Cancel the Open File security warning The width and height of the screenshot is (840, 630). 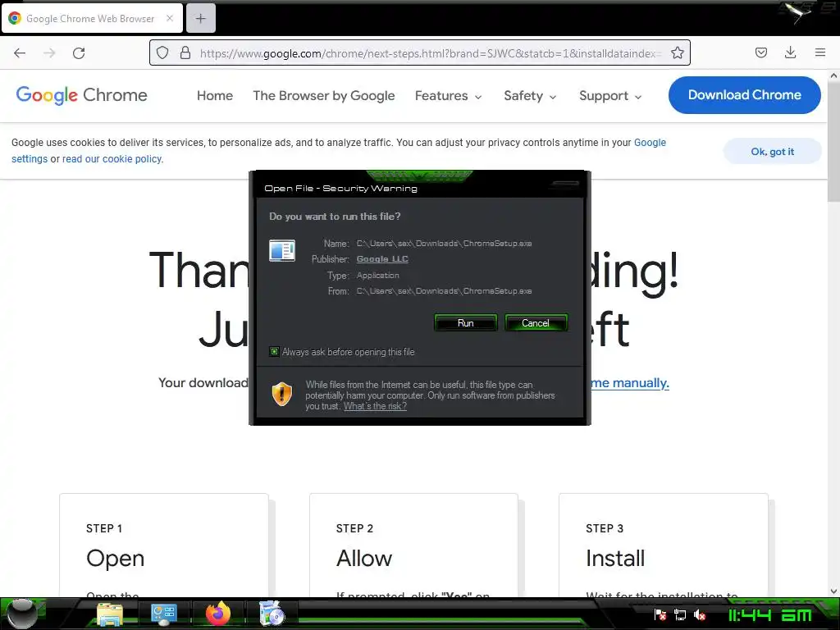(536, 322)
